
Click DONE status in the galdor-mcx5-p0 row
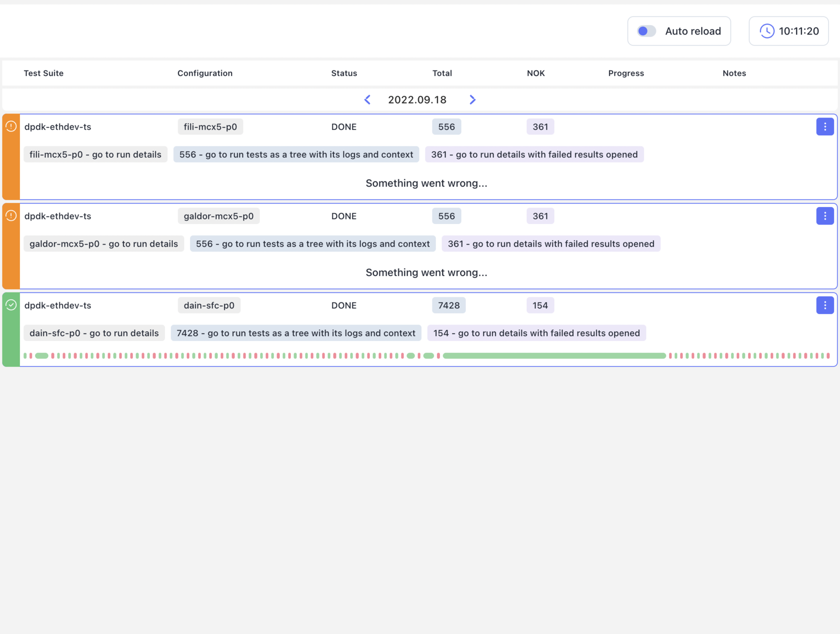point(344,216)
